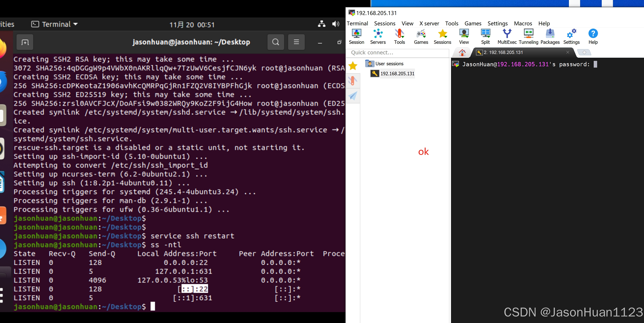
Task: Open the Help menu in the menu bar
Action: click(544, 23)
